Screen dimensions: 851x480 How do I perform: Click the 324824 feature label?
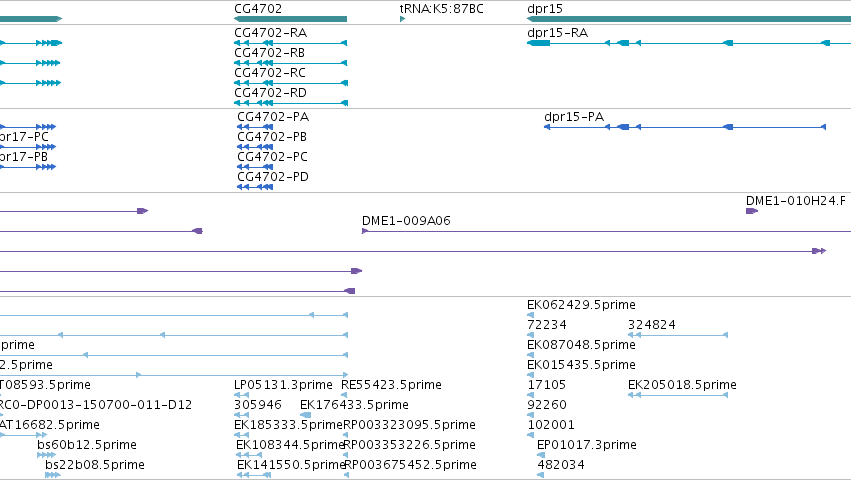click(652, 325)
